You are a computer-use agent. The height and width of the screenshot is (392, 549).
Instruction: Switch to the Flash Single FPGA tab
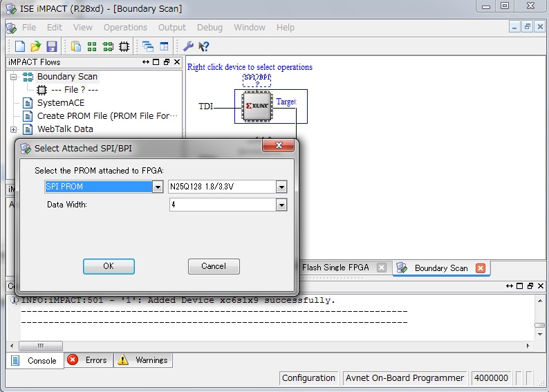(x=335, y=268)
